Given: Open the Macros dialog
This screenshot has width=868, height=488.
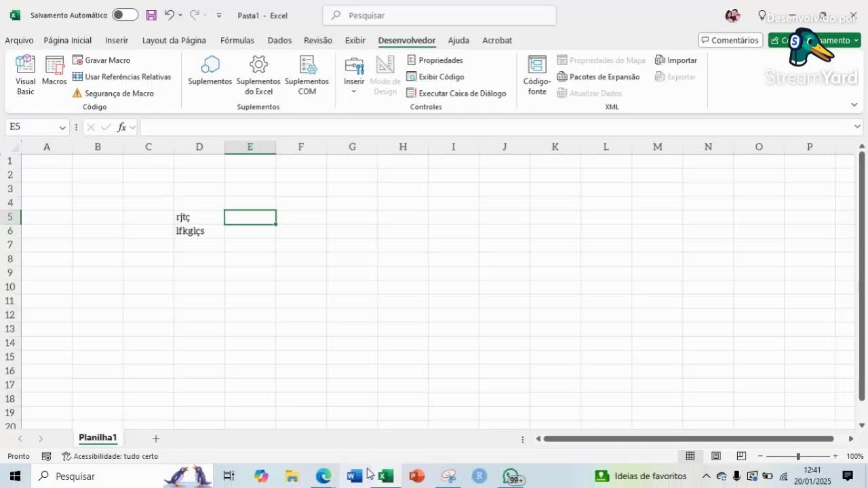Looking at the screenshot, I should (x=54, y=71).
